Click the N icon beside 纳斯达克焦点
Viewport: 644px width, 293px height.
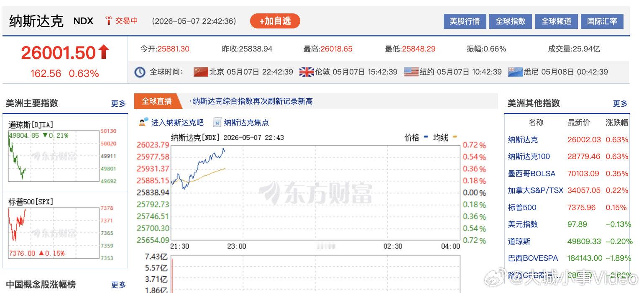tap(217, 122)
